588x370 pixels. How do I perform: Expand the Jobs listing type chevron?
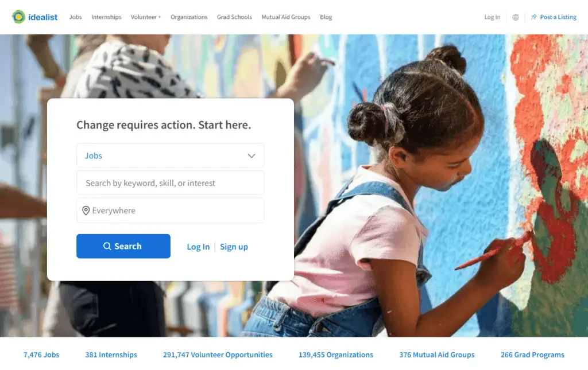252,156
